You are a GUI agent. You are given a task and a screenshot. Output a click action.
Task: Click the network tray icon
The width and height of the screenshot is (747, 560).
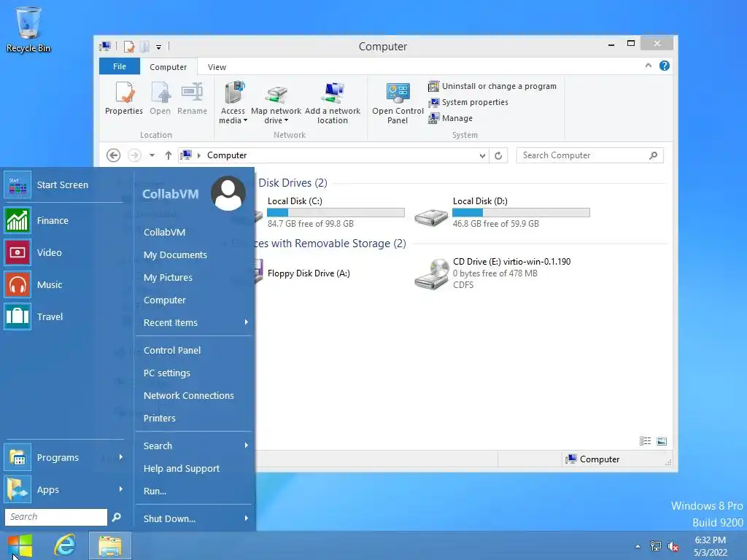coord(656,546)
